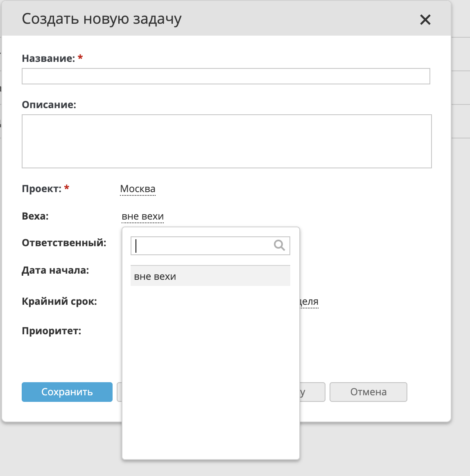Click the Приоритет label

point(52,331)
